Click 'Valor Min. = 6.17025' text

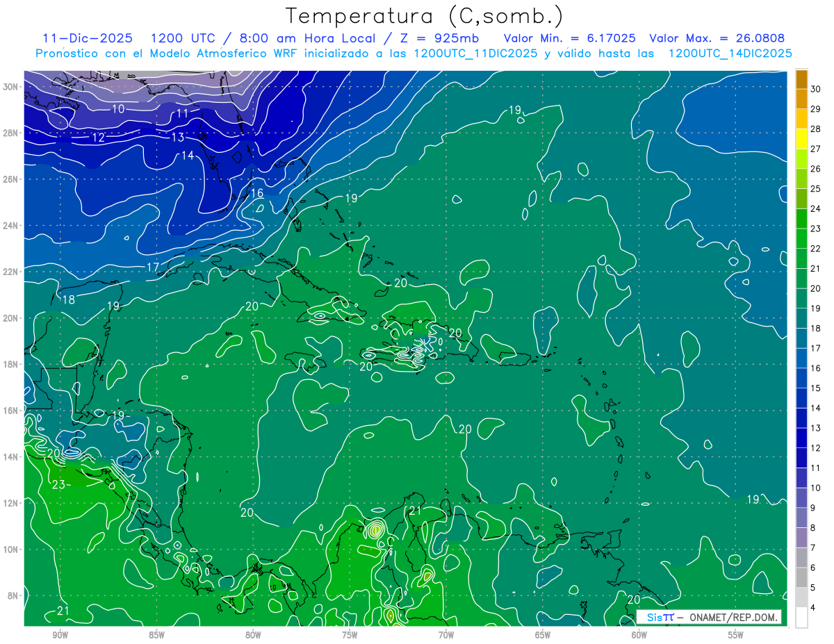tap(569, 38)
